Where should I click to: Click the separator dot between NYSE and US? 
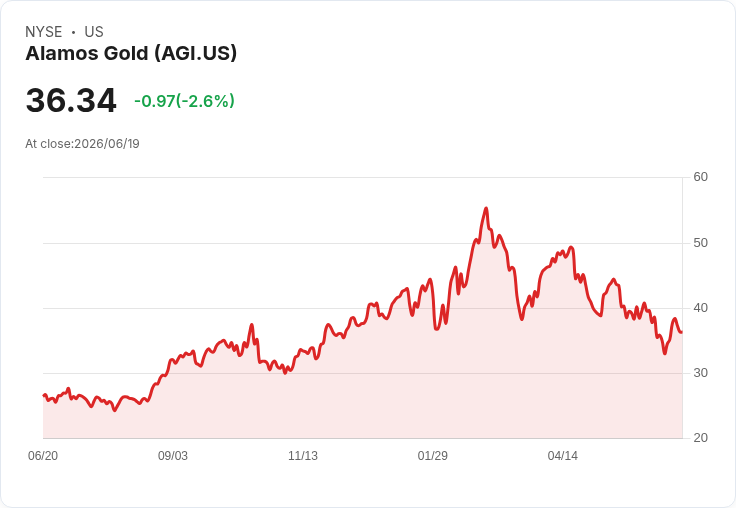73,32
